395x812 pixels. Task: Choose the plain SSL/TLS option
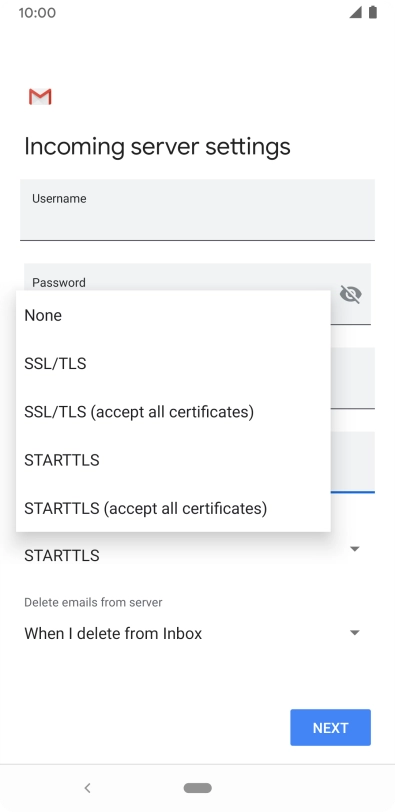pyautogui.click(x=173, y=364)
